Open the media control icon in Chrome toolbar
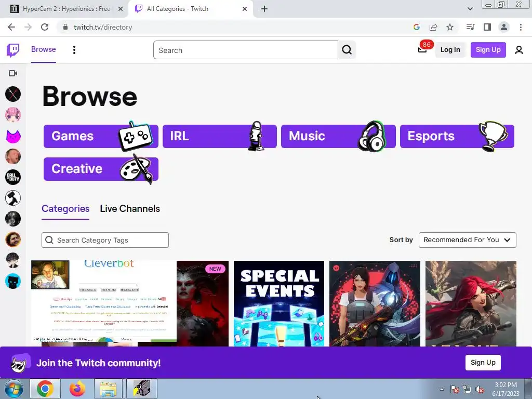Screen dimensions: 532x399 (470, 27)
